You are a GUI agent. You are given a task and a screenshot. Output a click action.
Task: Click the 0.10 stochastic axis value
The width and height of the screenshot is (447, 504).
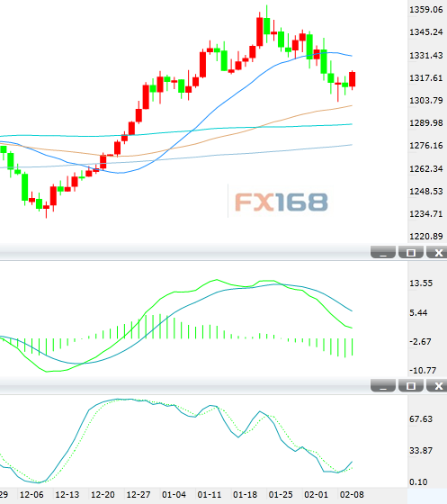click(x=418, y=482)
